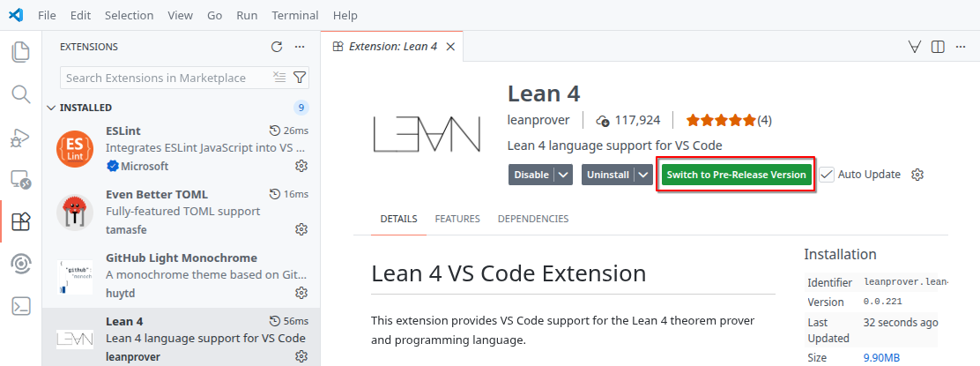Split the editor to the right
The height and width of the screenshot is (366, 980).
click(x=938, y=47)
